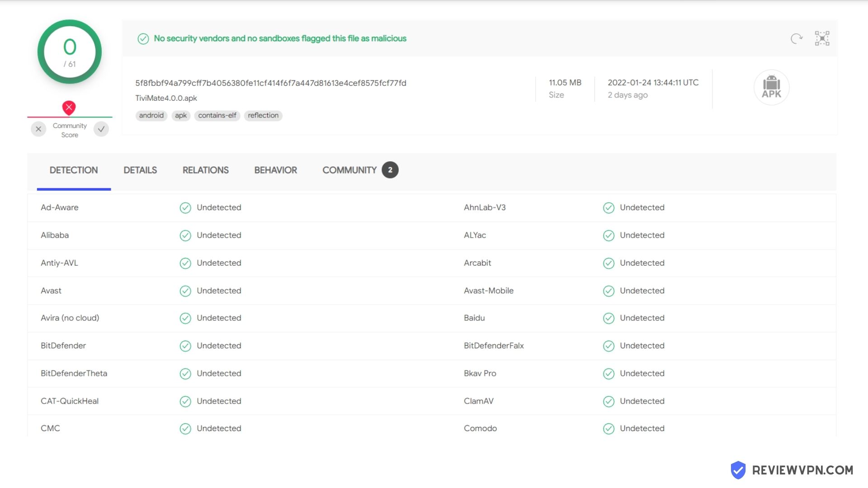The height and width of the screenshot is (488, 868).
Task: Click the red community score marker pin
Action: click(x=69, y=108)
